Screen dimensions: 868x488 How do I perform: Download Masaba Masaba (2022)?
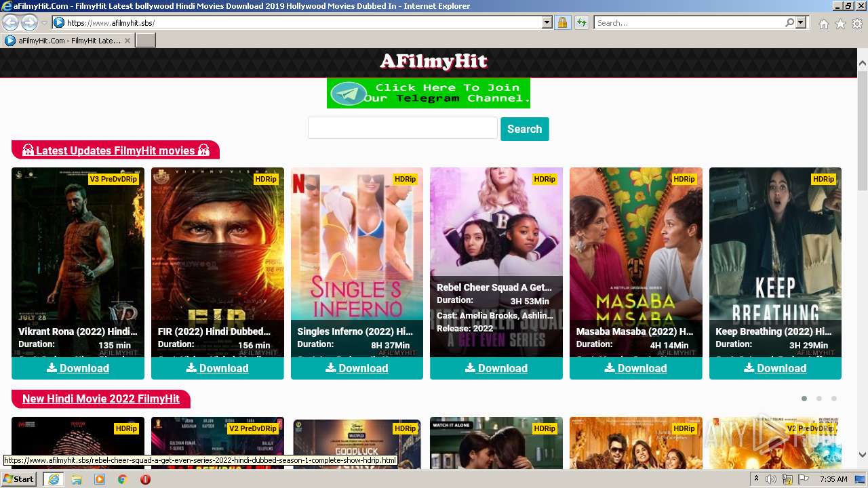[636, 368]
